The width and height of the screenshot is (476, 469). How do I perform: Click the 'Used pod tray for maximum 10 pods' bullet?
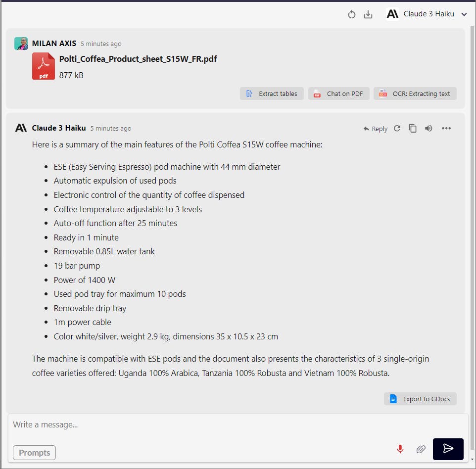click(x=120, y=294)
